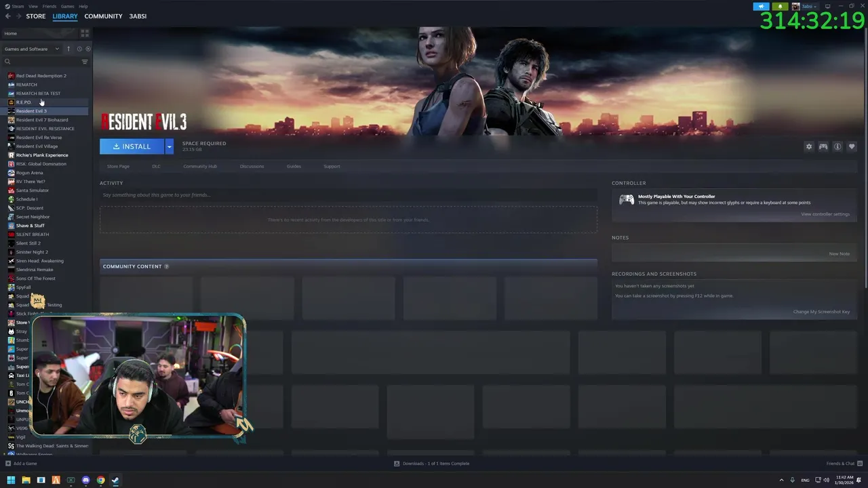The width and height of the screenshot is (868, 488).
Task: Open the 3ABSI profile tab
Action: coord(138,16)
